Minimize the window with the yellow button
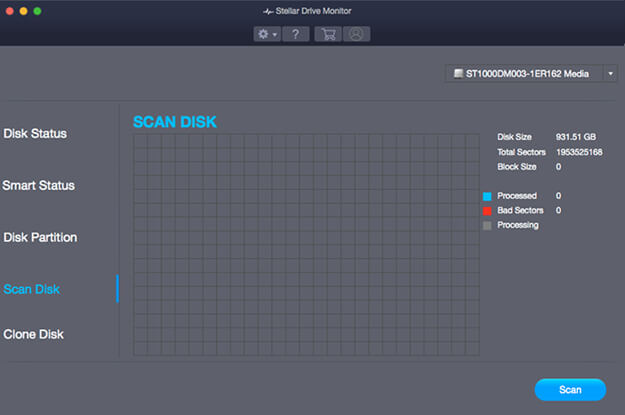The height and width of the screenshot is (415, 625). pyautogui.click(x=24, y=11)
